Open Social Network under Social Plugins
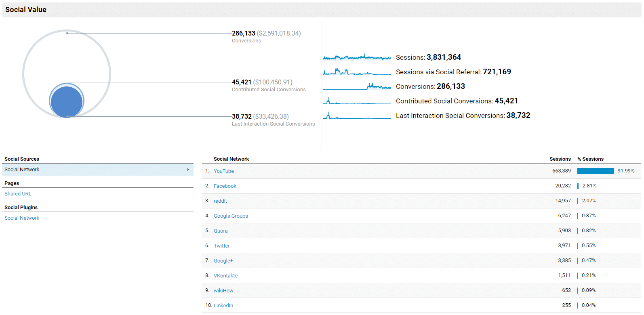Viewport: 644px width, 315px height. [x=22, y=218]
